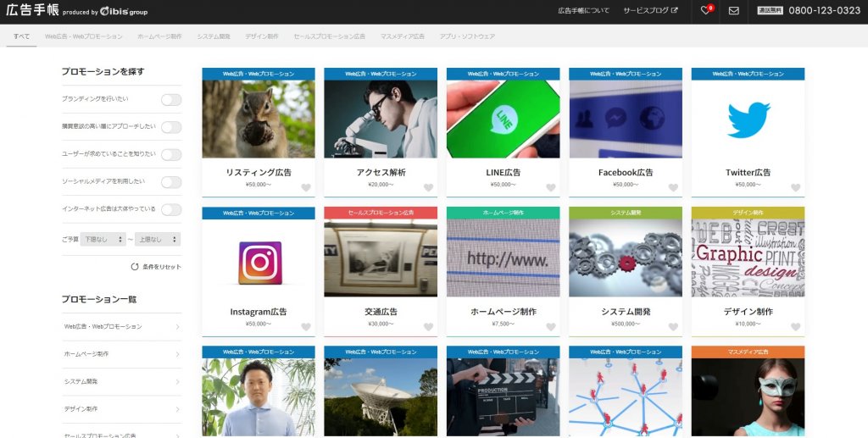Open the 上限なし budget dropdown

click(x=157, y=240)
